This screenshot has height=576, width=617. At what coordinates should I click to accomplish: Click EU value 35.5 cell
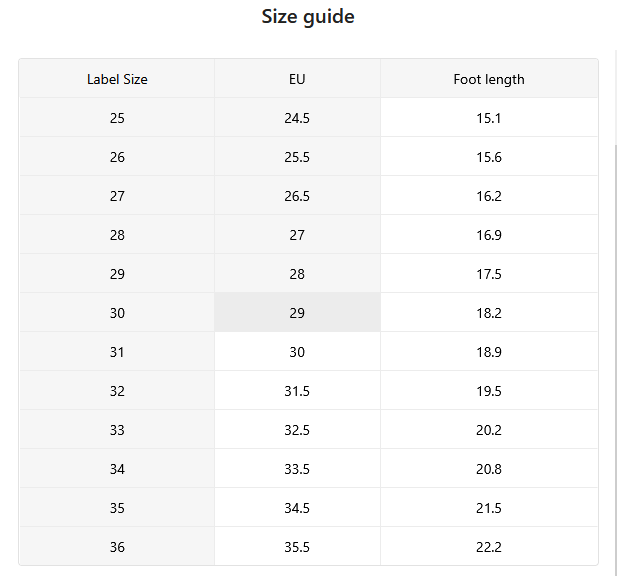tap(297, 546)
